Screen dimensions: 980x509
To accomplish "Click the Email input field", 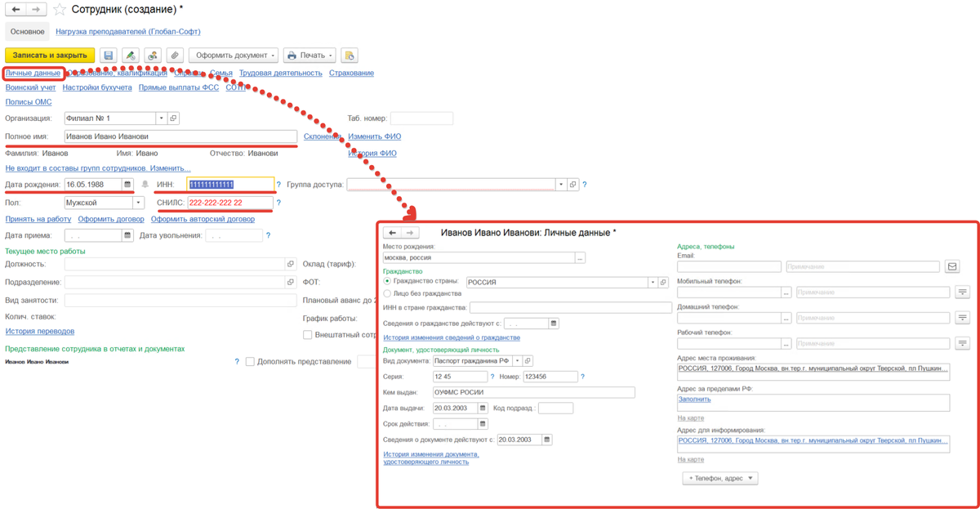I will click(728, 266).
